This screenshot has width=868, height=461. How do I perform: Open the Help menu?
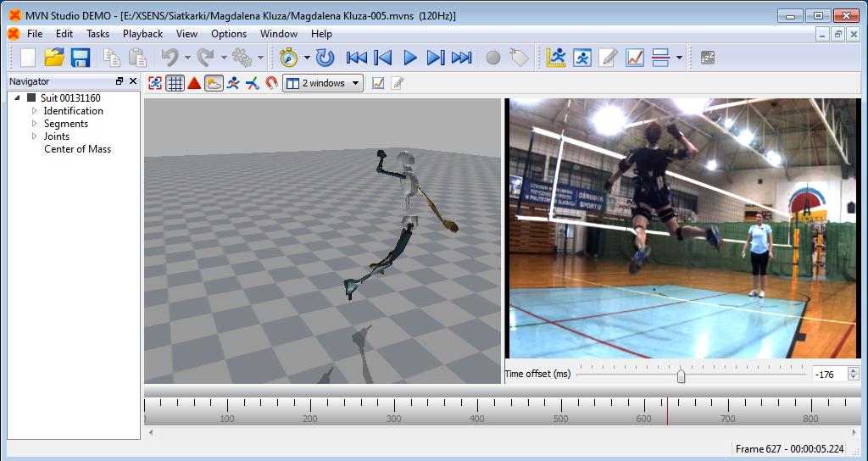point(321,34)
